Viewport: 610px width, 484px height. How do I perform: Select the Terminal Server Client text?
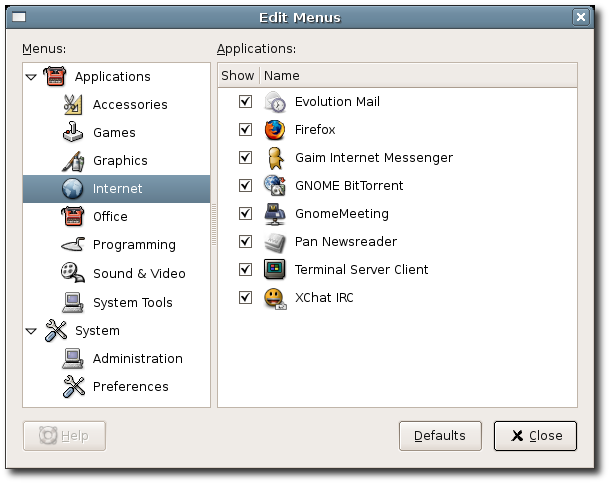pyautogui.click(x=361, y=270)
